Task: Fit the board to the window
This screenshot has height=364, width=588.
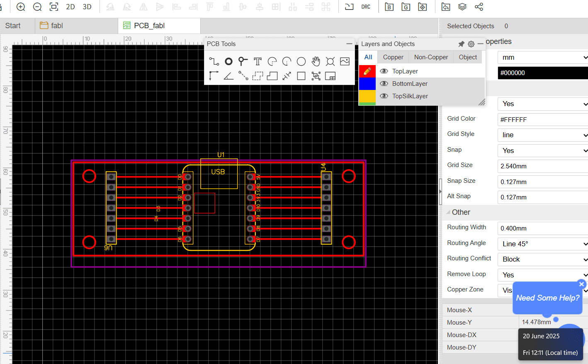Action: (54, 7)
